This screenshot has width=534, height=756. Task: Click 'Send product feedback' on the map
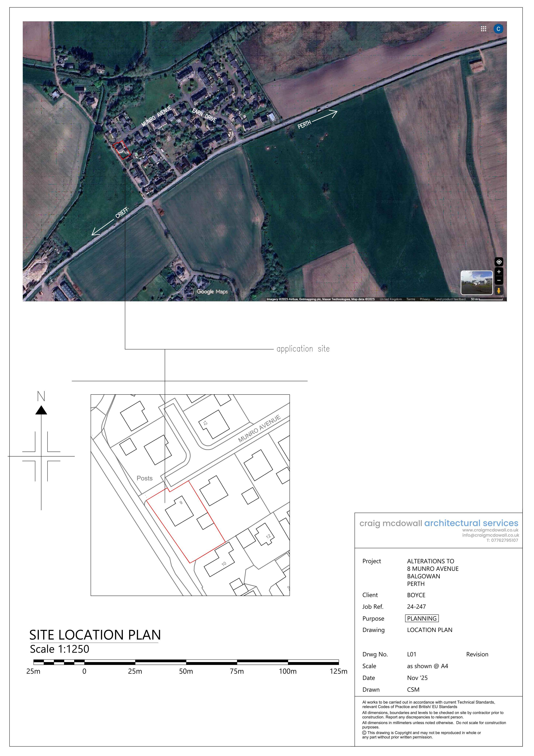click(450, 299)
